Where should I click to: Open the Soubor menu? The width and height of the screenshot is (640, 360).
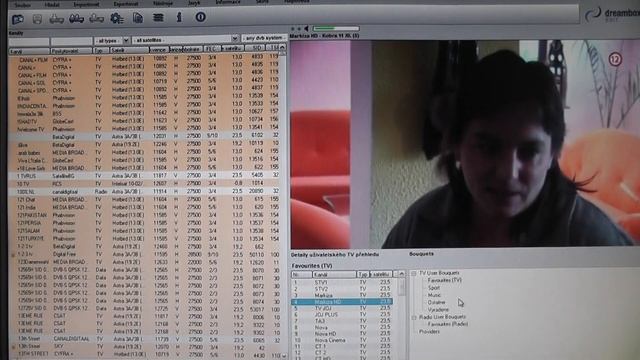pos(22,5)
